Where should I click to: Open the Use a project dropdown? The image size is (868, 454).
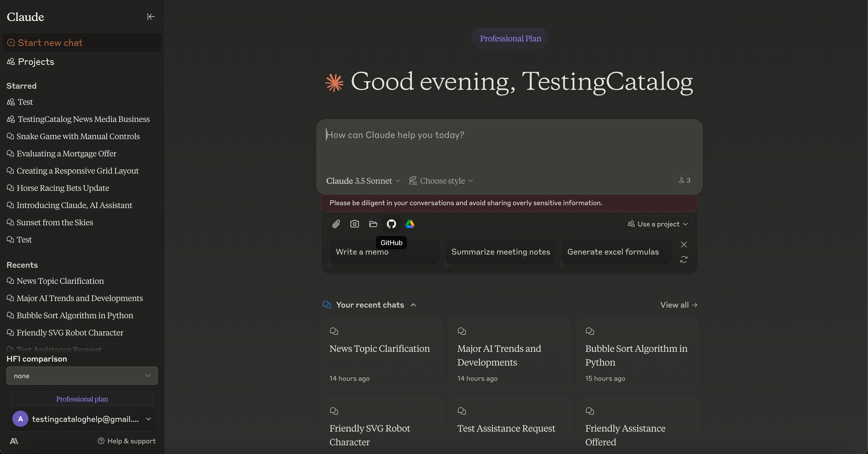(x=658, y=224)
